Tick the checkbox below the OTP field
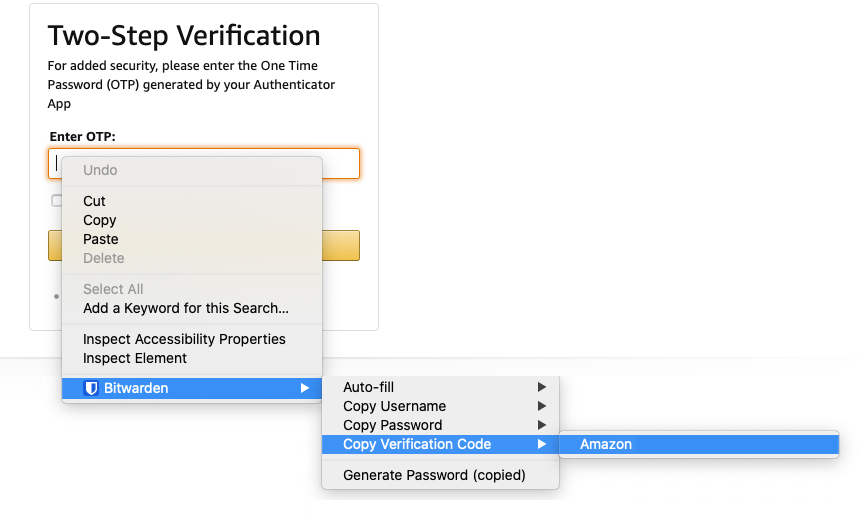 coord(57,201)
